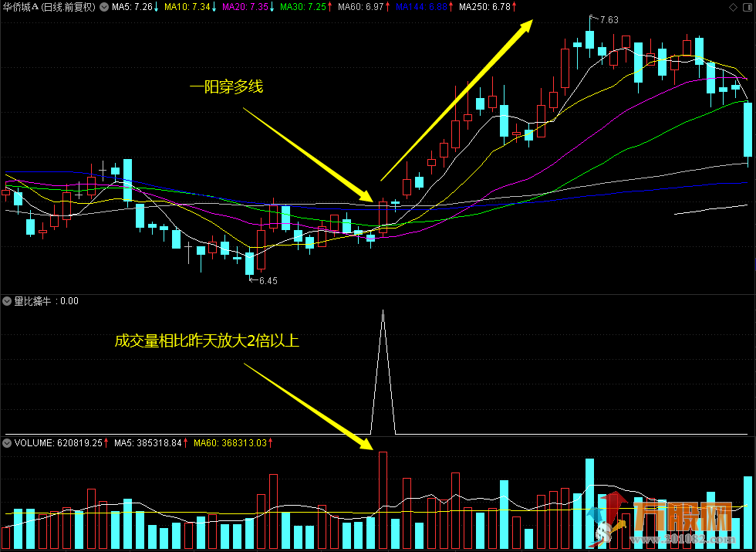Click the candlestick under the 7.63 marker

[589, 39]
